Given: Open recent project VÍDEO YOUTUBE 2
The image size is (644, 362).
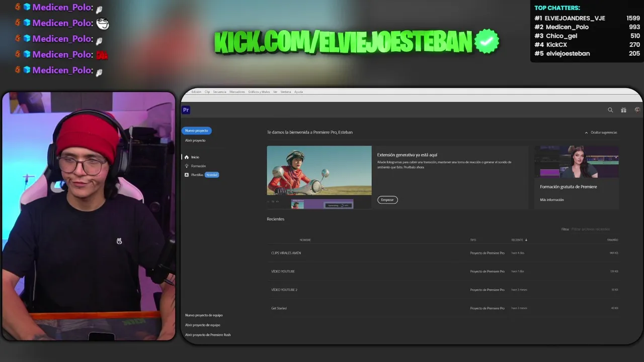Looking at the screenshot, I should point(284,290).
